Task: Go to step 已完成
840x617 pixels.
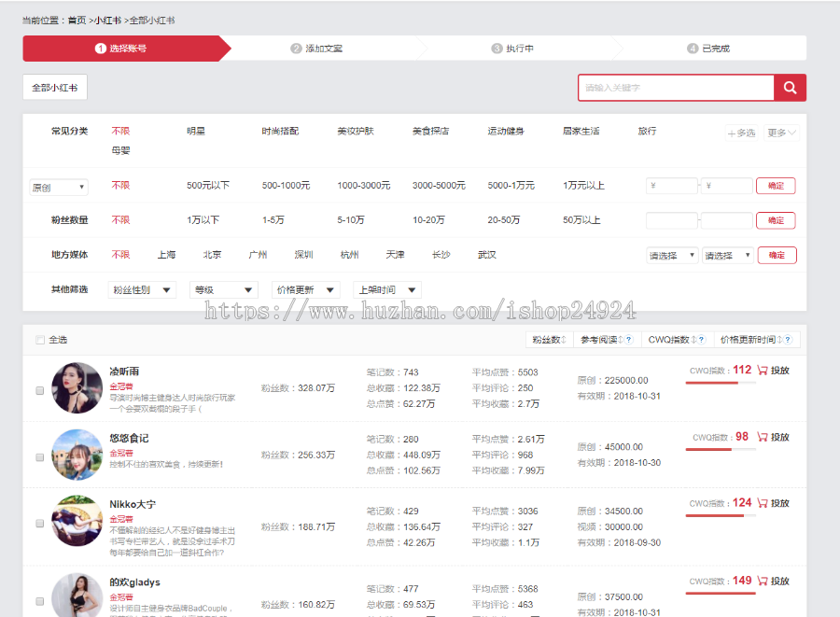Action: click(708, 49)
